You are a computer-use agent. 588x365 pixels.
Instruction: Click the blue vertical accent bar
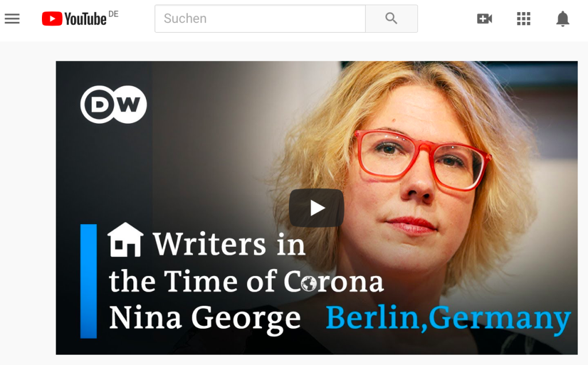[88, 281]
